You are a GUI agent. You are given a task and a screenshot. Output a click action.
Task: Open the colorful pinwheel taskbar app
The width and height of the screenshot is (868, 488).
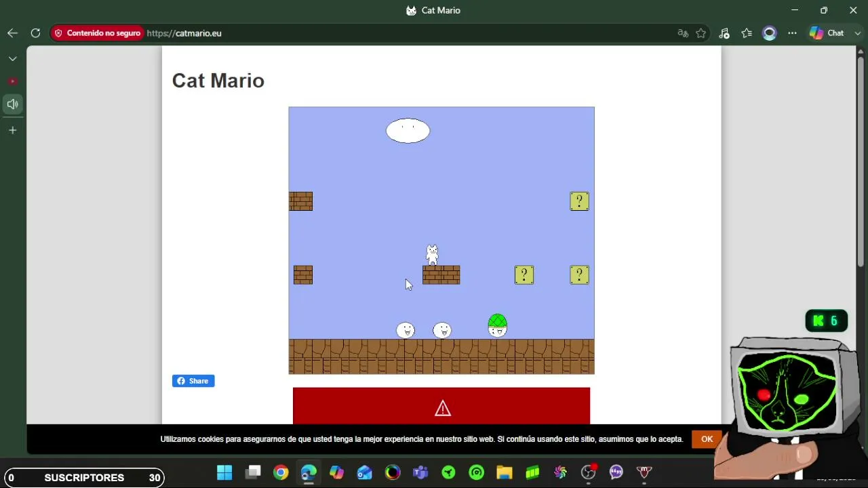pos(560,472)
